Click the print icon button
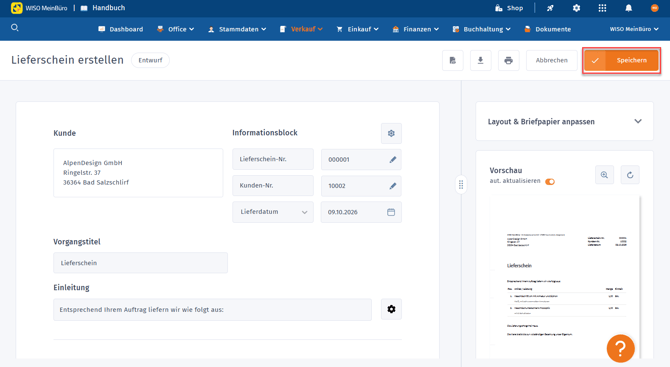This screenshot has width=670, height=367. [508, 60]
